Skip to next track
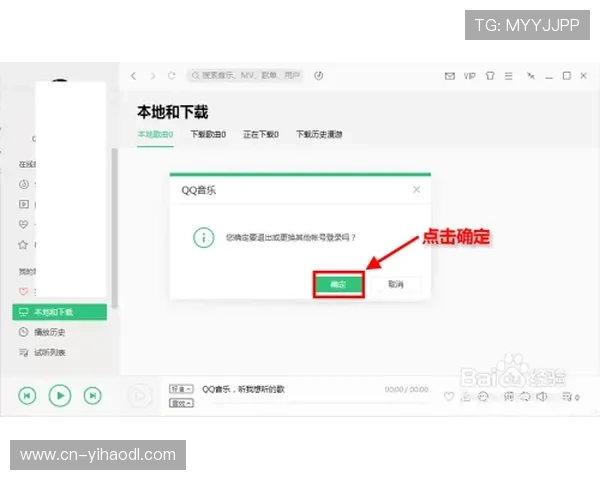Image resolution: width=600 pixels, height=480 pixels. click(93, 395)
